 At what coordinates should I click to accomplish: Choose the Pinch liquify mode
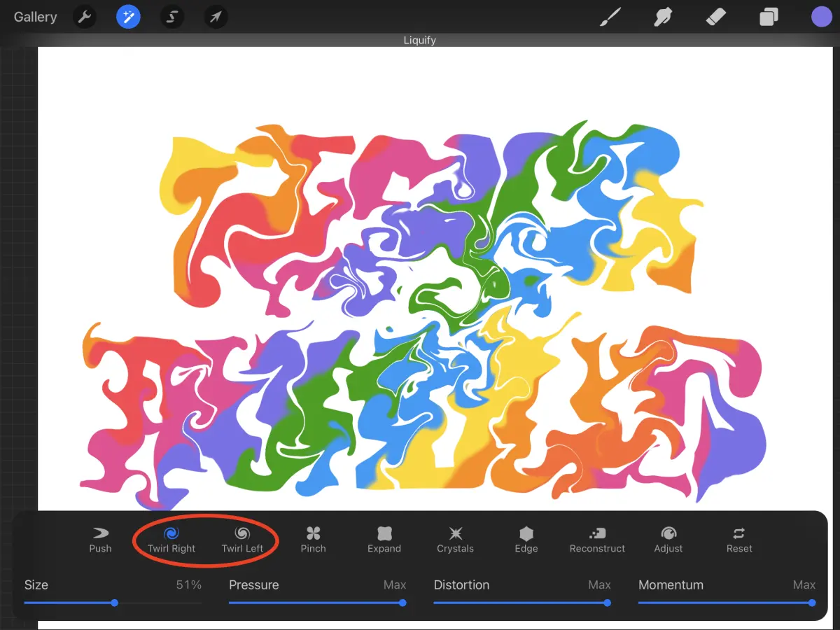[313, 540]
